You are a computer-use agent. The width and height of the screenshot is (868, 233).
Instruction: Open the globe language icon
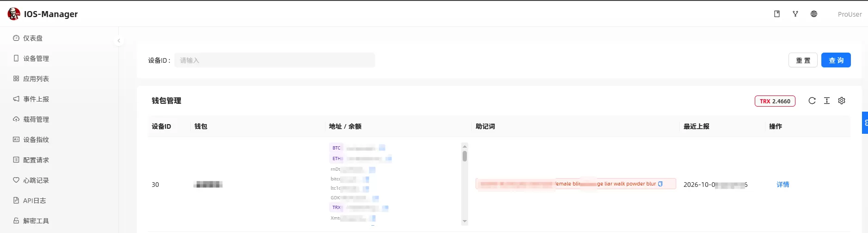point(814,14)
